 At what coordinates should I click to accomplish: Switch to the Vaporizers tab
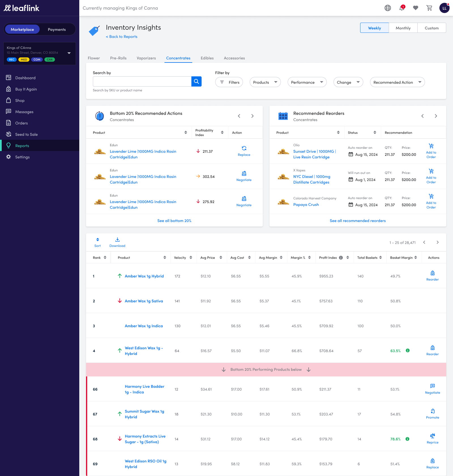pyautogui.click(x=146, y=58)
